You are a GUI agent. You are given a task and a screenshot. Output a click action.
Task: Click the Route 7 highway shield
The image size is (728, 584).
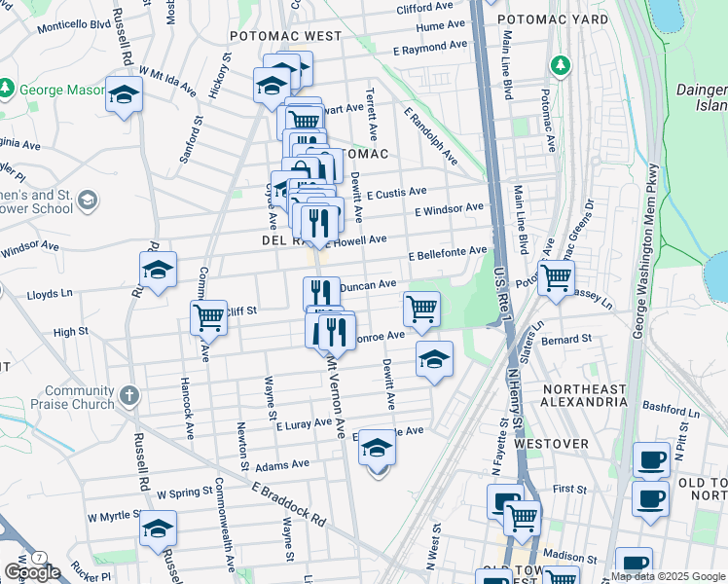click(x=40, y=558)
